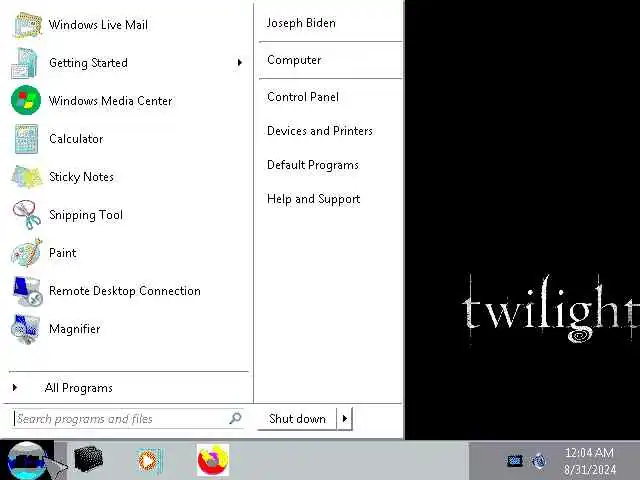
Task: Open Computer from Start menu
Action: [x=294, y=60]
